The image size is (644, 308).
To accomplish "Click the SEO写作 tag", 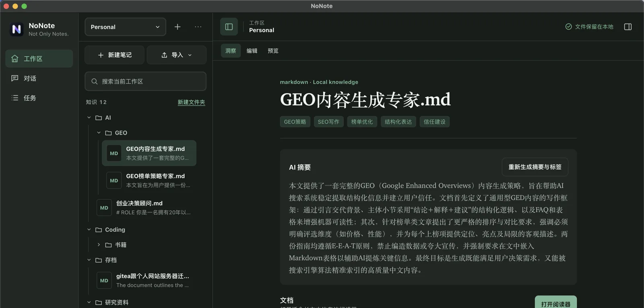I will click(328, 122).
